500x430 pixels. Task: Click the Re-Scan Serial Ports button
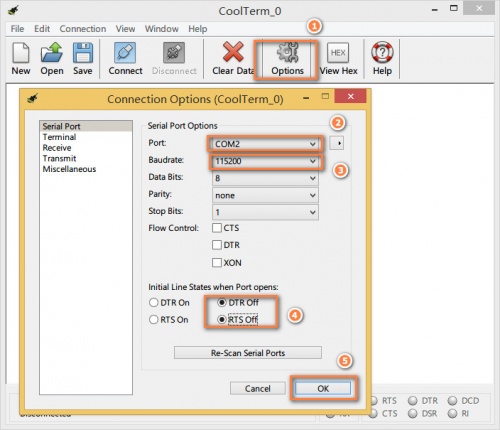(248, 353)
